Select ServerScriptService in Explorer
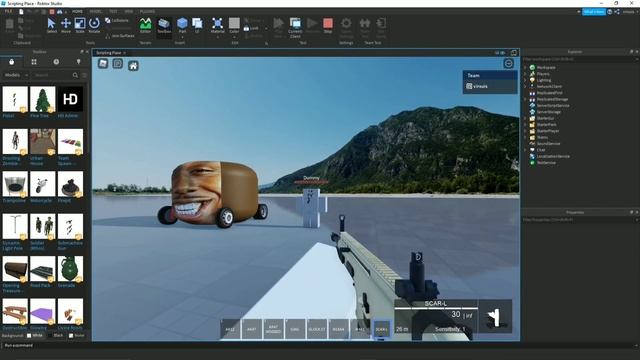Image resolution: width=640 pixels, height=360 pixels. (553, 105)
